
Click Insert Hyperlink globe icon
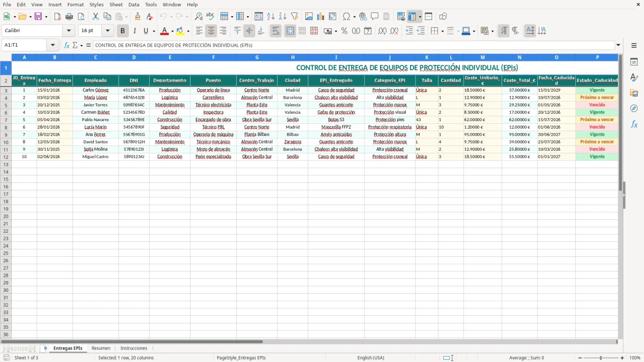[x=363, y=17]
